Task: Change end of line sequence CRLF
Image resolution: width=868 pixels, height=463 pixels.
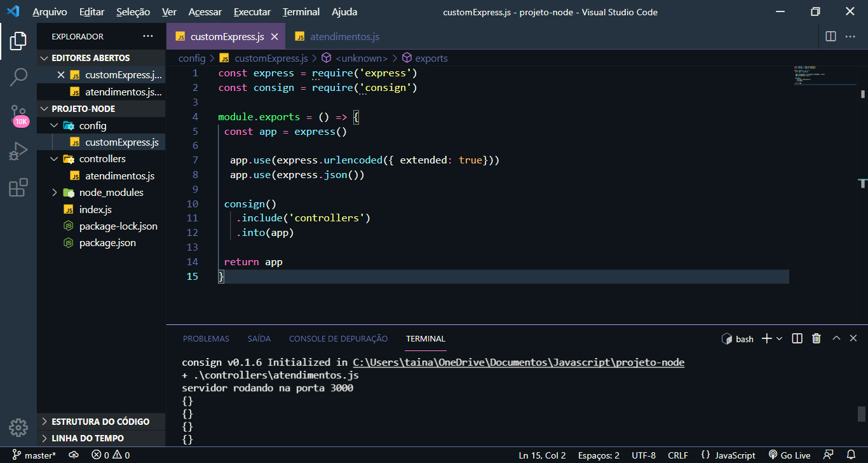Action: 678,455
